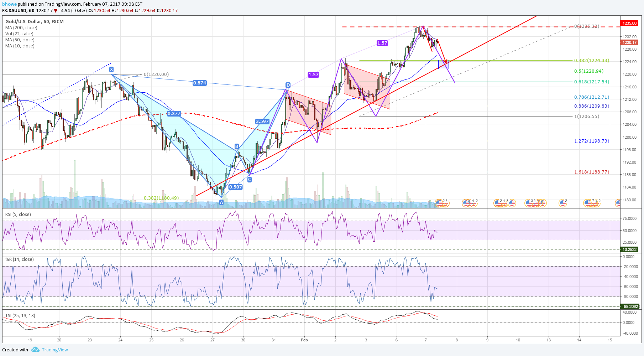Select harmonic pattern point X marker
Viewport: 644px width, 356px height.
(111, 69)
